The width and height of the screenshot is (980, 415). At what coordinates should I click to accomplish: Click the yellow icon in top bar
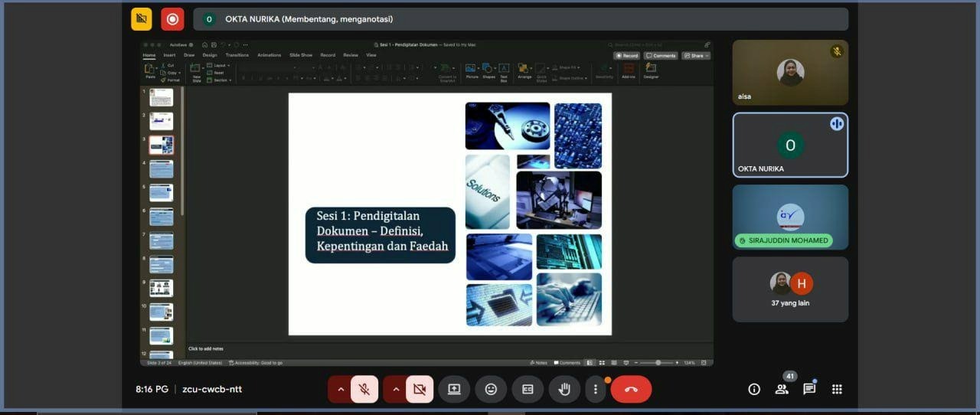tap(142, 19)
